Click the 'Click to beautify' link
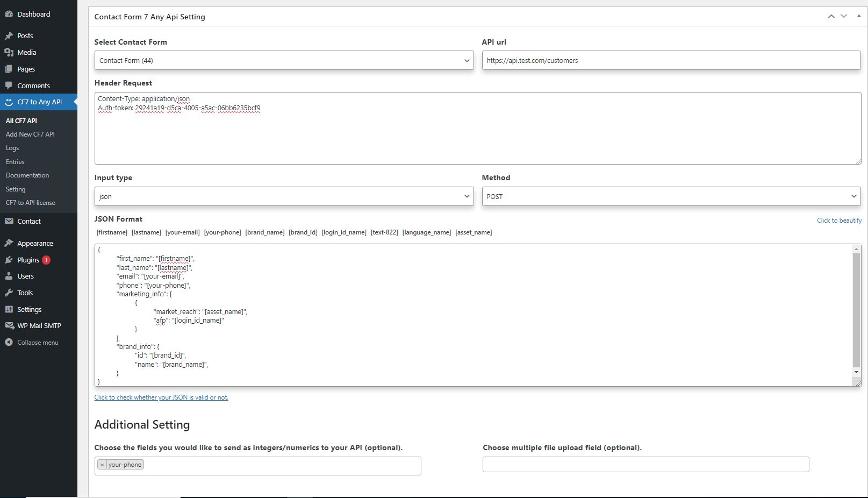868x498 pixels. click(839, 220)
